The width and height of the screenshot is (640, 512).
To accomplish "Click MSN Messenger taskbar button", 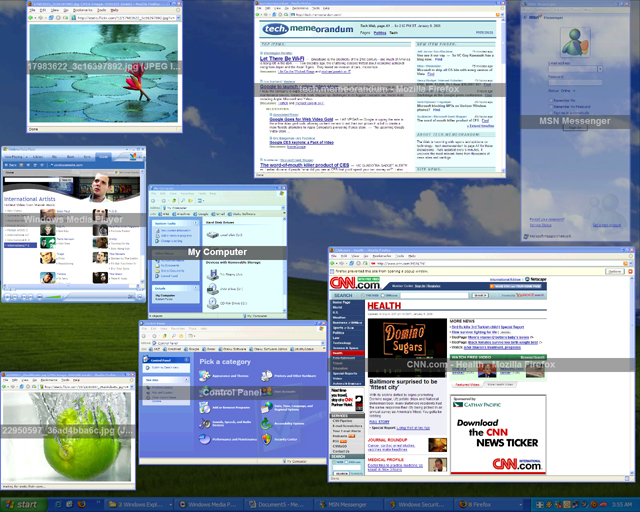I will [x=350, y=505].
